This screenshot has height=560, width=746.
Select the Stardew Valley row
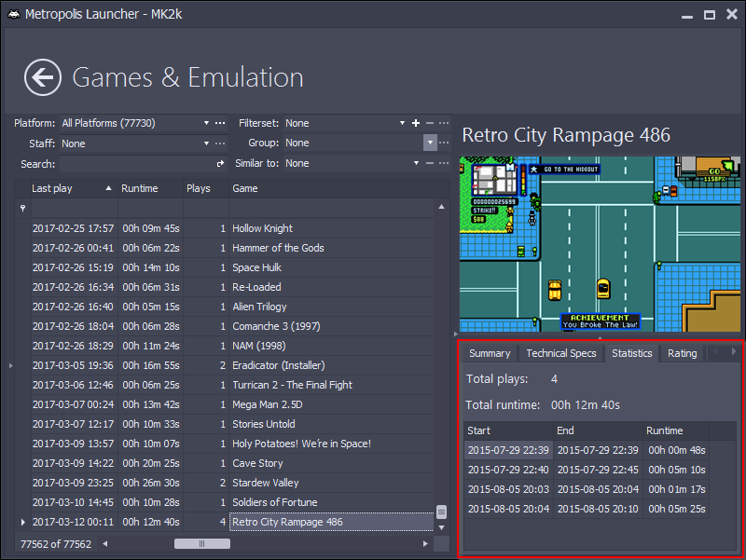(x=232, y=483)
